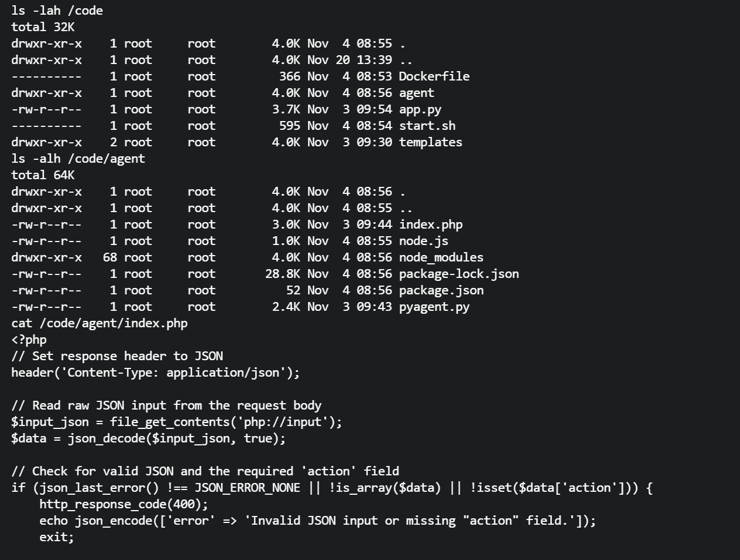Image resolution: width=740 pixels, height=560 pixels.
Task: Click the 'exit;' statement
Action: pyautogui.click(x=56, y=537)
